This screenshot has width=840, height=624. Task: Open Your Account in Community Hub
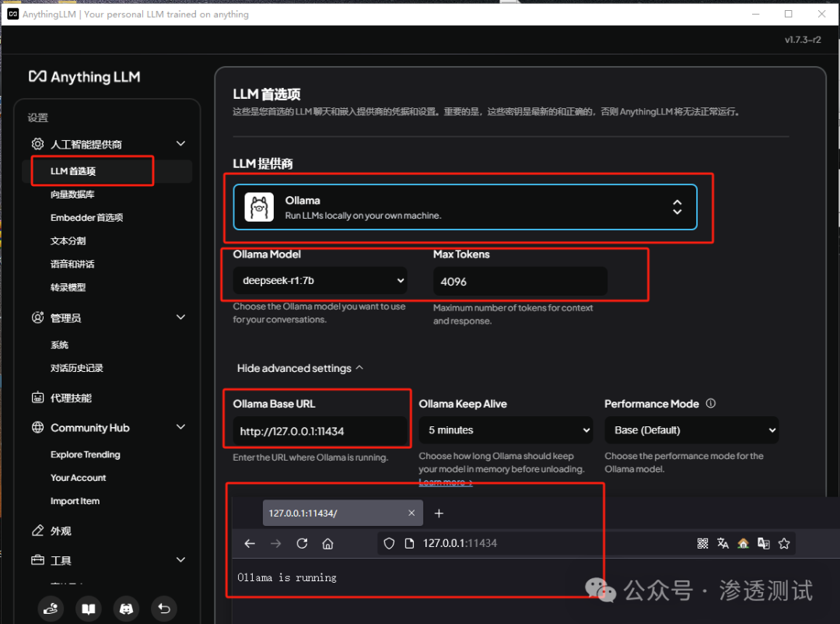point(79,478)
